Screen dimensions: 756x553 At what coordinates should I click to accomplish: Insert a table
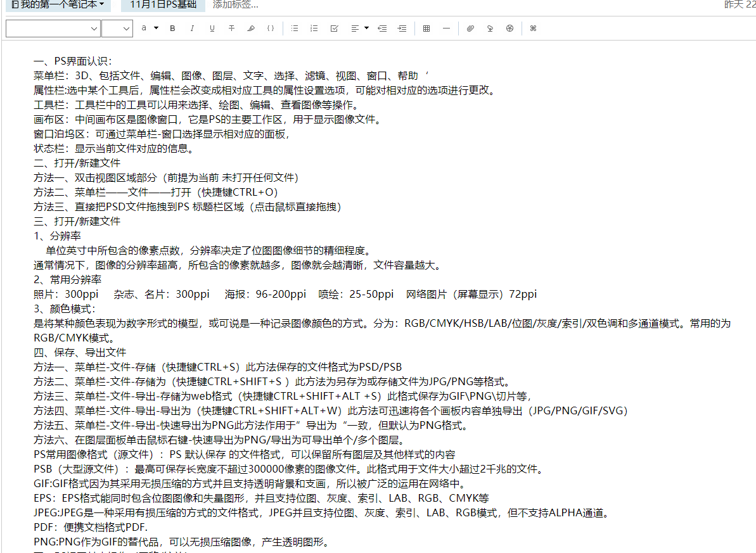pos(426,29)
